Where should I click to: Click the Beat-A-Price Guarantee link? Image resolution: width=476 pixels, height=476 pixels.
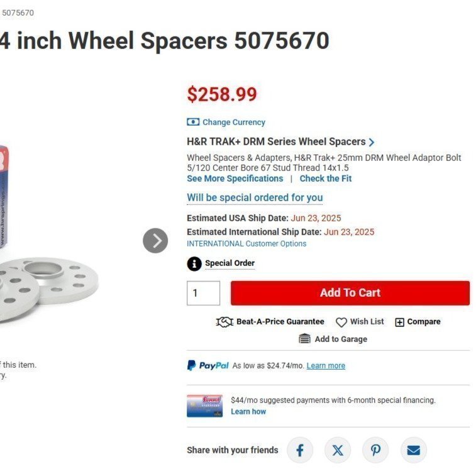click(280, 322)
